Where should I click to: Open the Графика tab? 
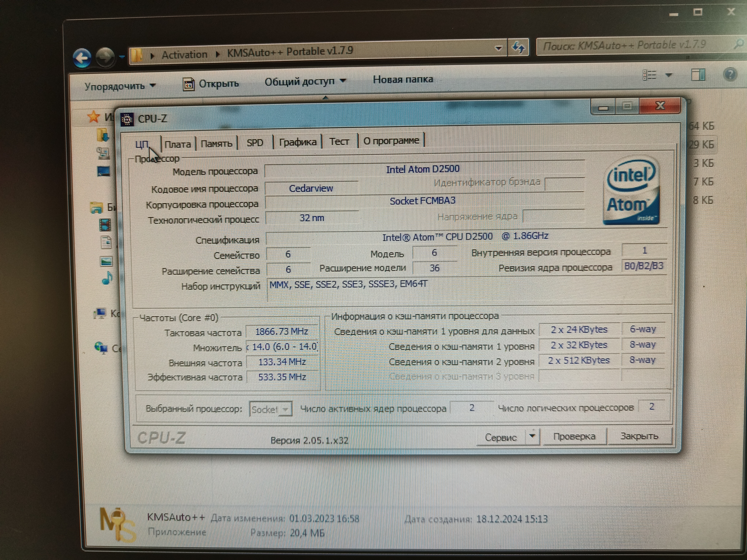(x=297, y=142)
